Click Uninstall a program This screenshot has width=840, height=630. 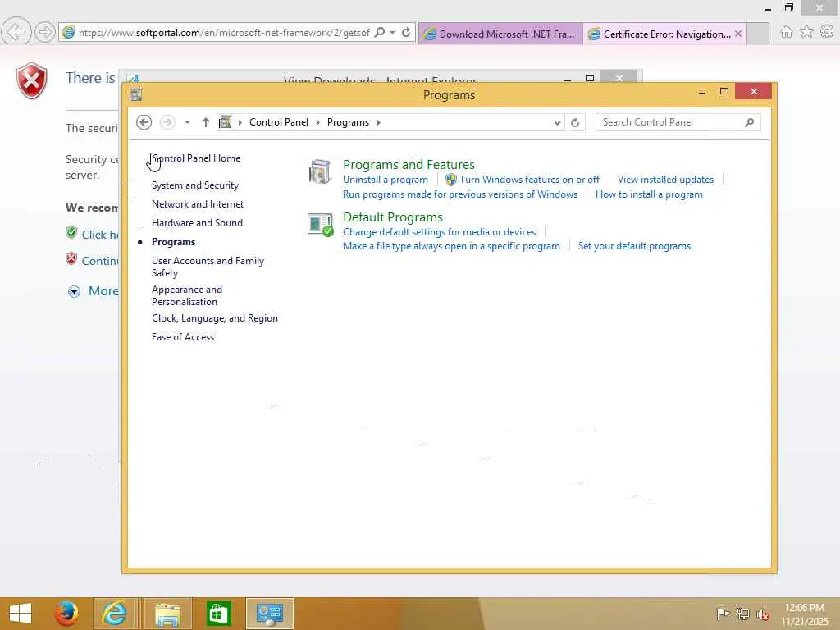[x=386, y=180]
